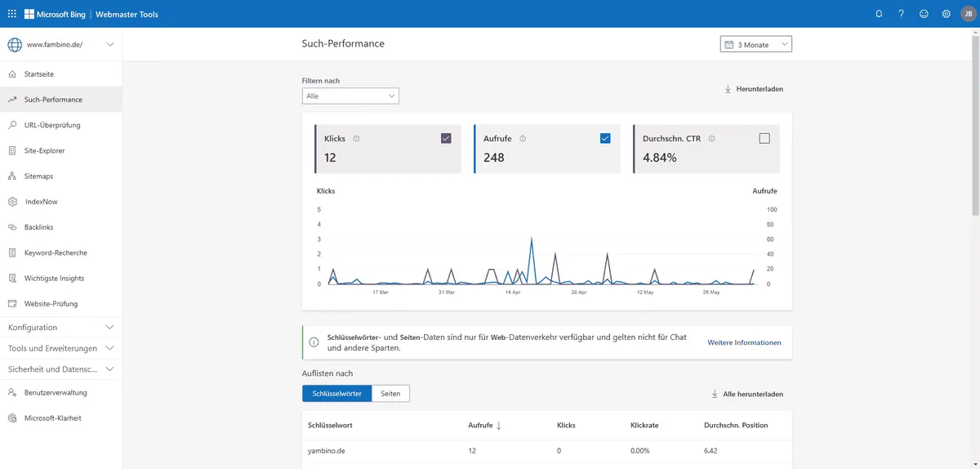Open Backlinks in the sidebar

click(x=60, y=227)
